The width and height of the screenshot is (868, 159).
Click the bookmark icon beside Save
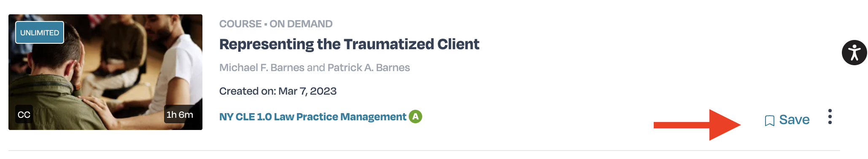(x=769, y=121)
